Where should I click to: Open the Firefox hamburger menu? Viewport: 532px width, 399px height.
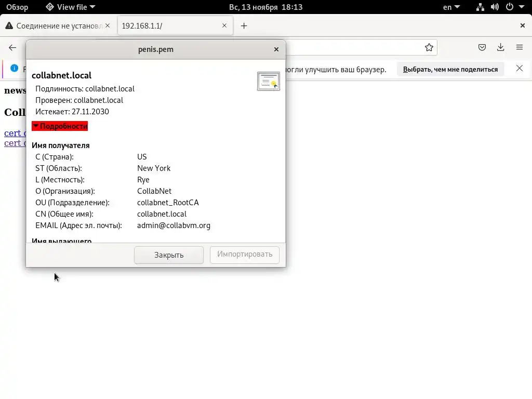520,47
